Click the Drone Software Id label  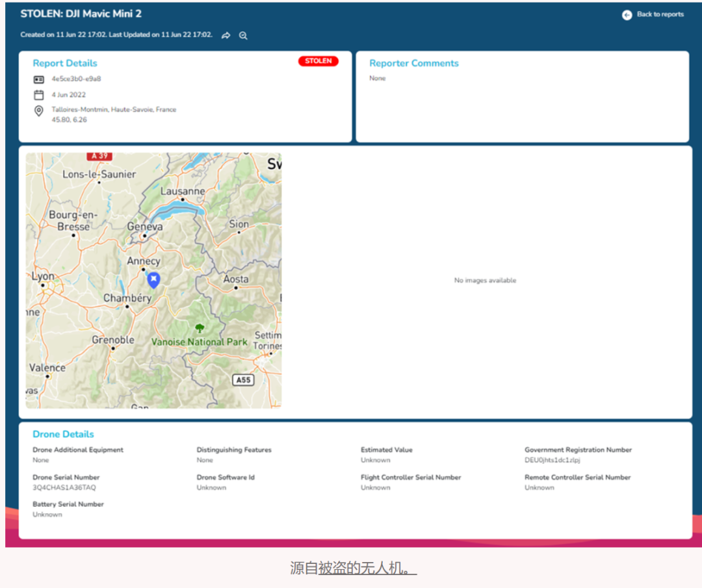[225, 478]
